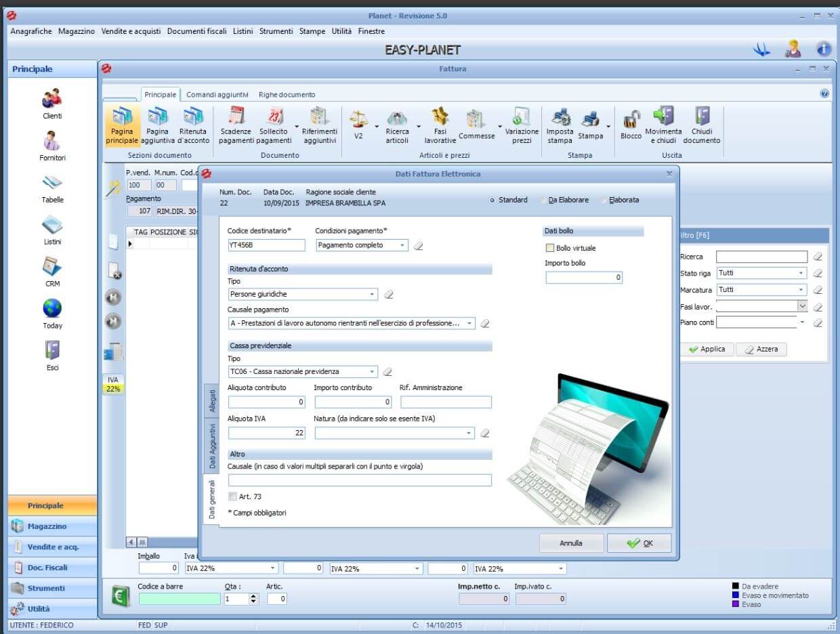Screen dimensions: 840x634
Task: Open the Clienti sidebar icon
Action: click(x=52, y=100)
